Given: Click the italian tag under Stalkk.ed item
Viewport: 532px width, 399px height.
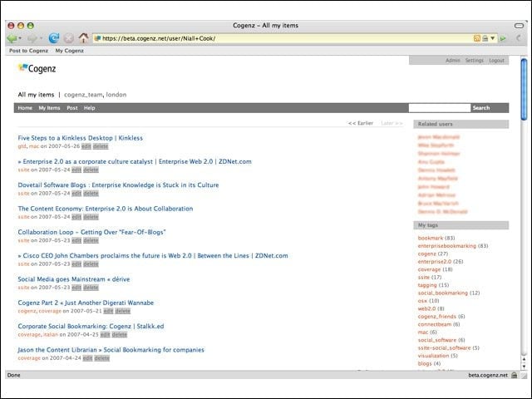Looking at the screenshot, I should 51,334.
